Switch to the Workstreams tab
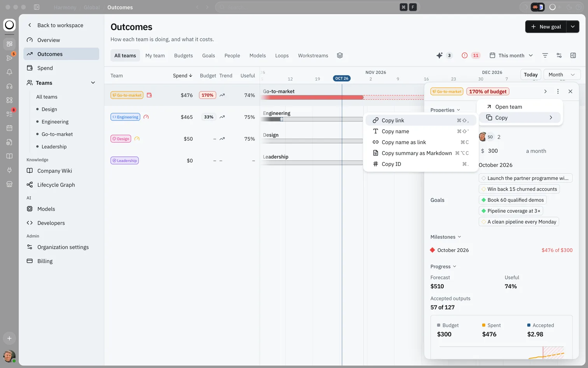 tap(313, 55)
